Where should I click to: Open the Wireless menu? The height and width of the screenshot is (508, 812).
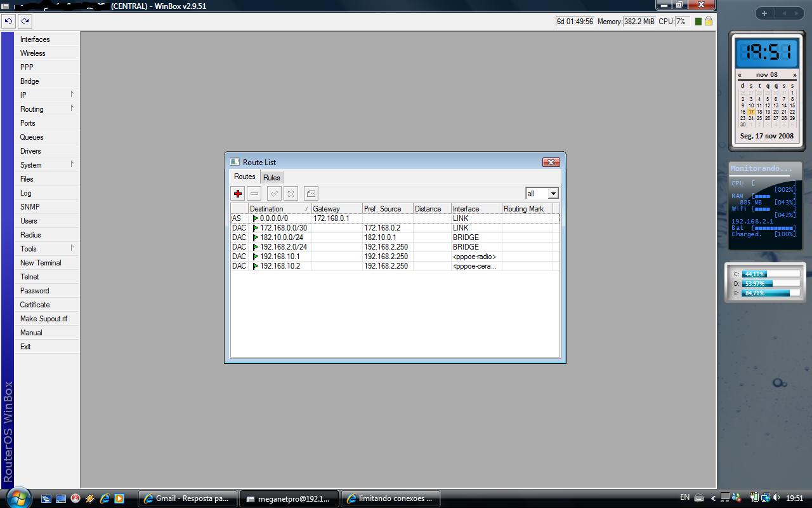(47, 53)
